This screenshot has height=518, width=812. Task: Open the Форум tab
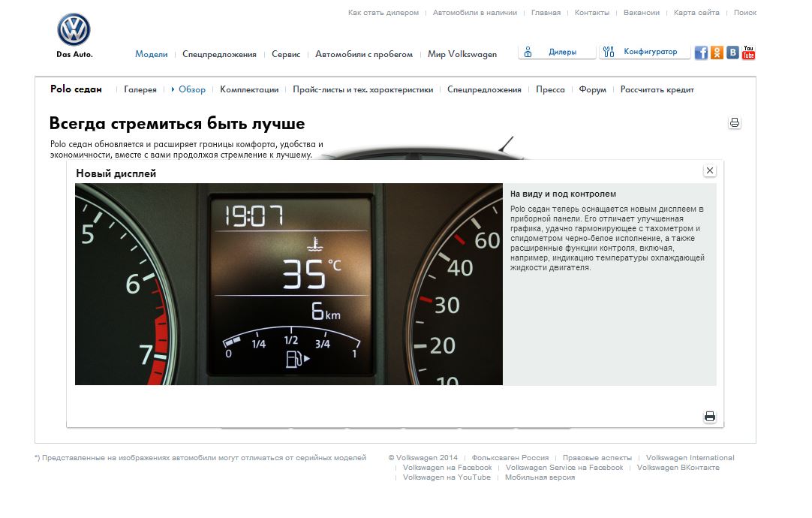592,89
